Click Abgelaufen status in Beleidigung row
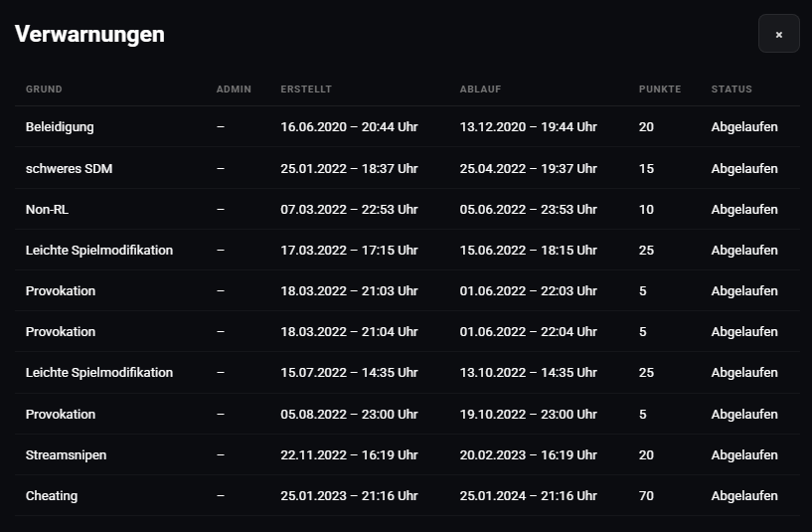This screenshot has width=812, height=532. (x=744, y=127)
